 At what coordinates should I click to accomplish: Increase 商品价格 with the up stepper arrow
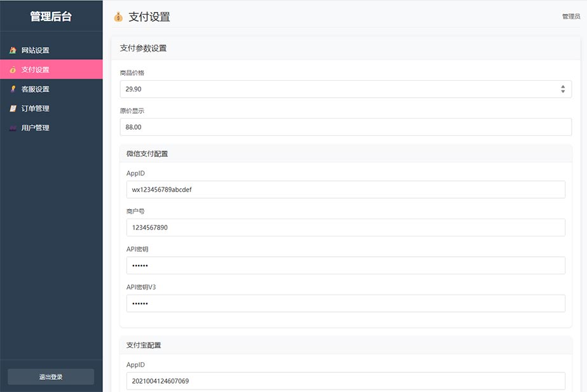(x=563, y=86)
